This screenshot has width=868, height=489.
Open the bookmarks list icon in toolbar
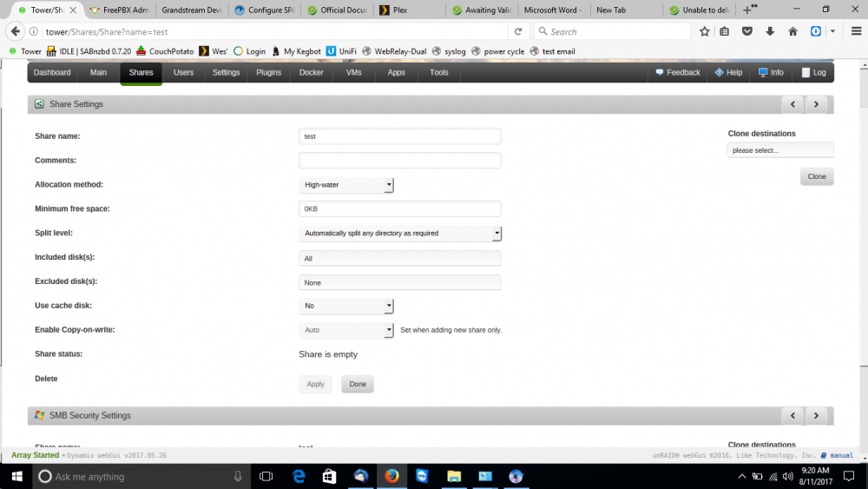[x=724, y=31]
